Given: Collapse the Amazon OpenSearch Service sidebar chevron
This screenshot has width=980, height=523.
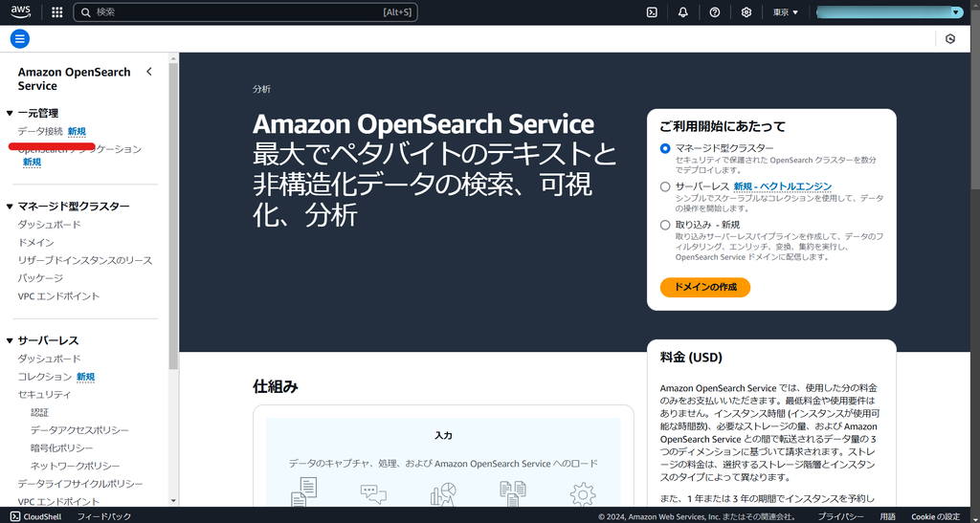Looking at the screenshot, I should (x=148, y=71).
